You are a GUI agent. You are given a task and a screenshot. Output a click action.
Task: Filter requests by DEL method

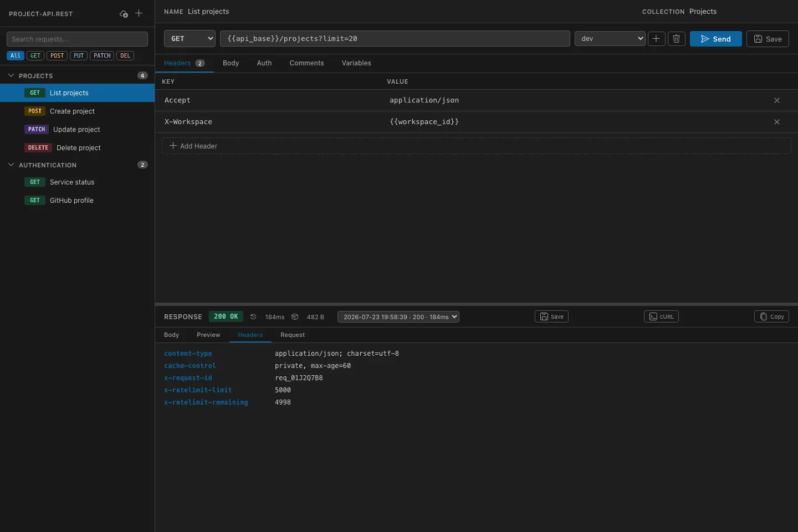pyautogui.click(x=125, y=55)
